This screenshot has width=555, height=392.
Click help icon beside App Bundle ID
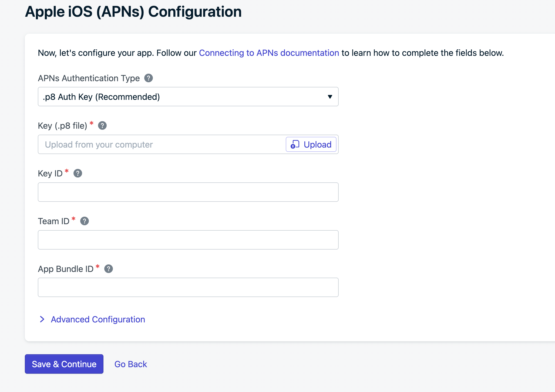109,269
